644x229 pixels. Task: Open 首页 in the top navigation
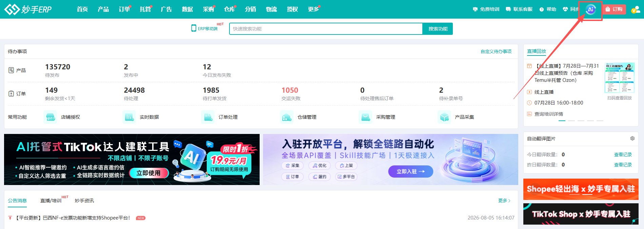point(82,9)
